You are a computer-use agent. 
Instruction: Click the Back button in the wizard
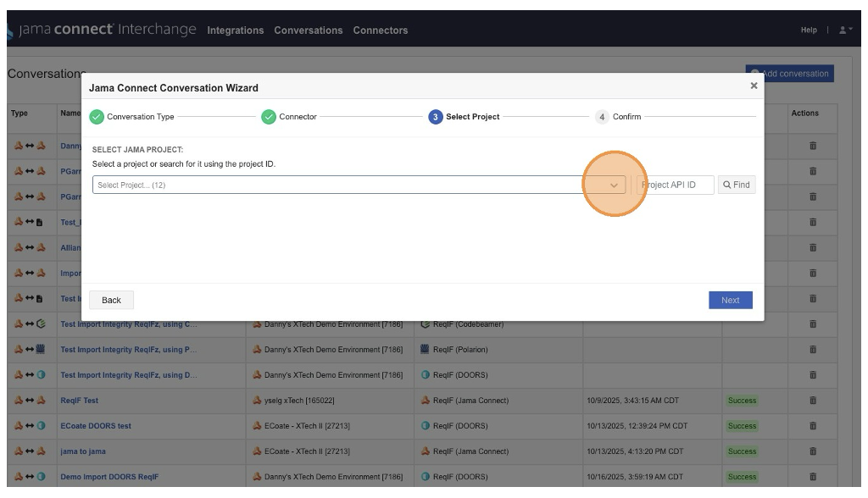pos(111,300)
